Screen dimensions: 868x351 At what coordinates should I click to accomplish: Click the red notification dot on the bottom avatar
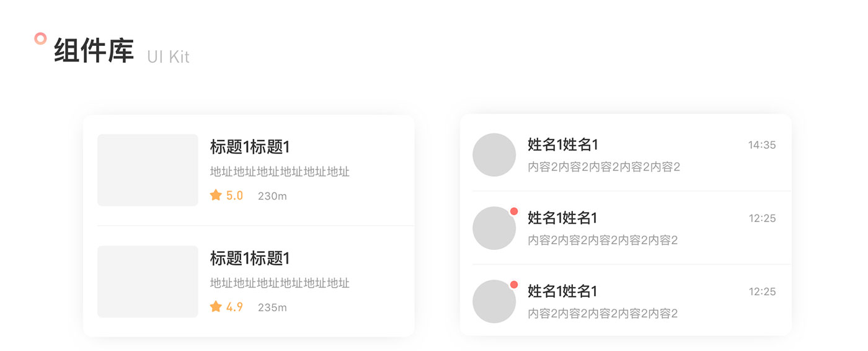(x=514, y=285)
